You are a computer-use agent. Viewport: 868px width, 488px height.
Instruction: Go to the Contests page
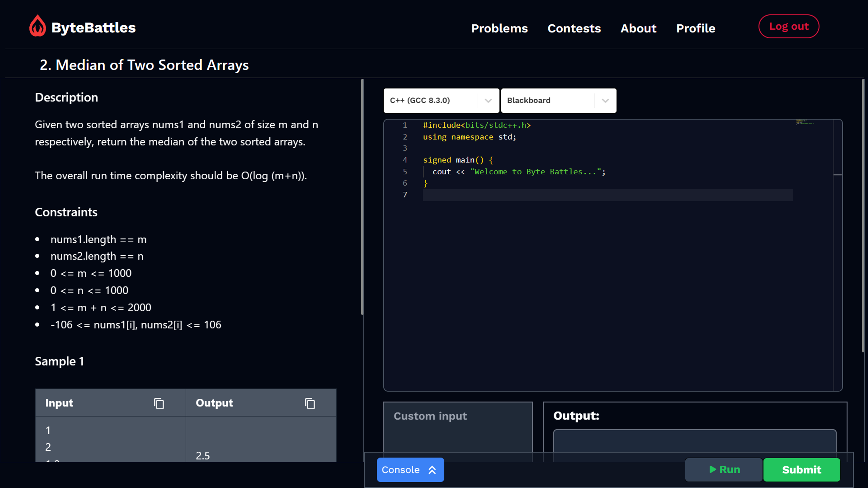click(574, 28)
